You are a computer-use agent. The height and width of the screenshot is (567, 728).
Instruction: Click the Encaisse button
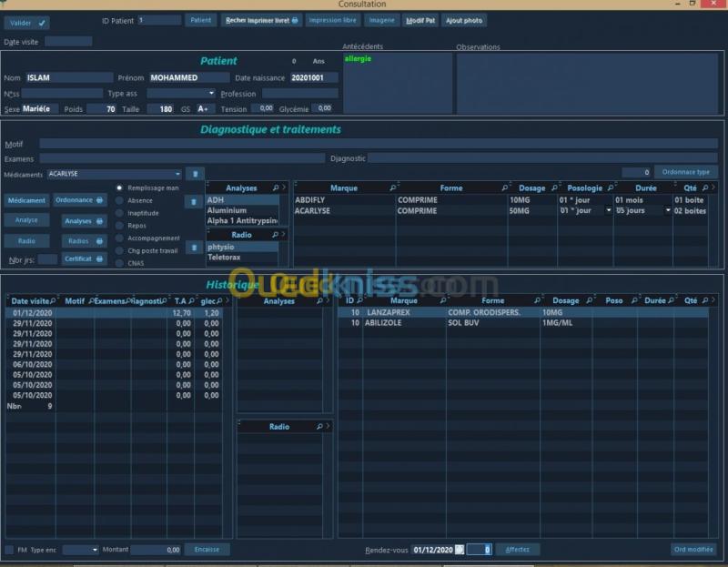[207, 550]
